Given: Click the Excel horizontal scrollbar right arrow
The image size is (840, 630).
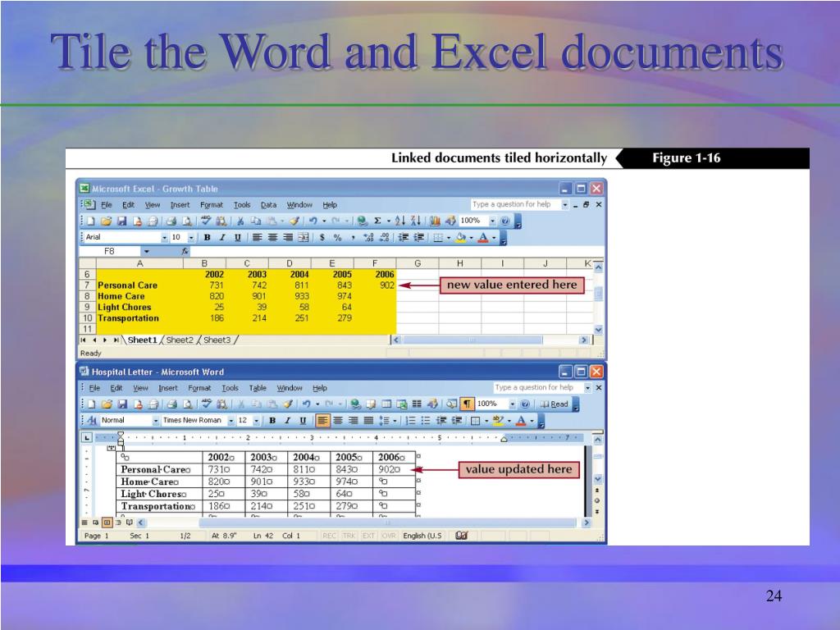Looking at the screenshot, I should 584,340.
